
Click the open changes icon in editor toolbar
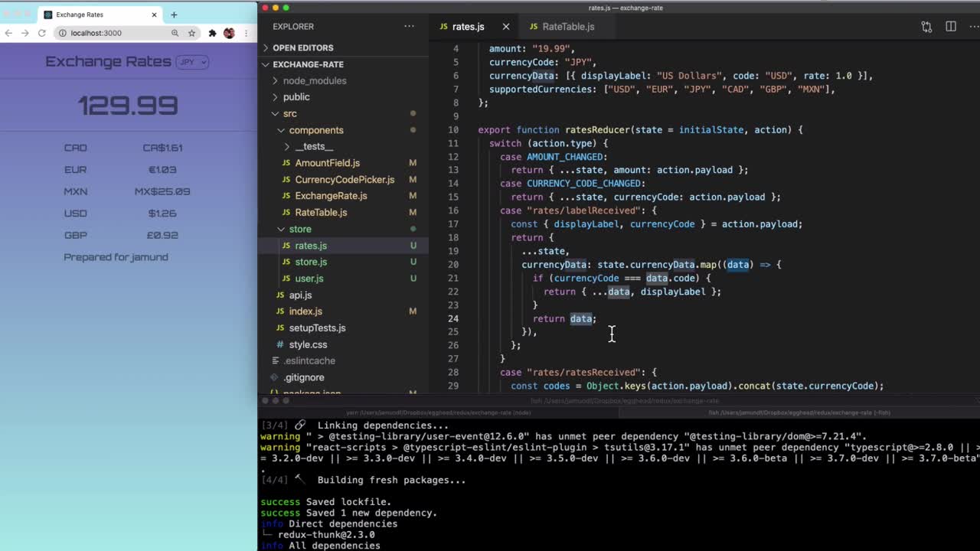(926, 26)
